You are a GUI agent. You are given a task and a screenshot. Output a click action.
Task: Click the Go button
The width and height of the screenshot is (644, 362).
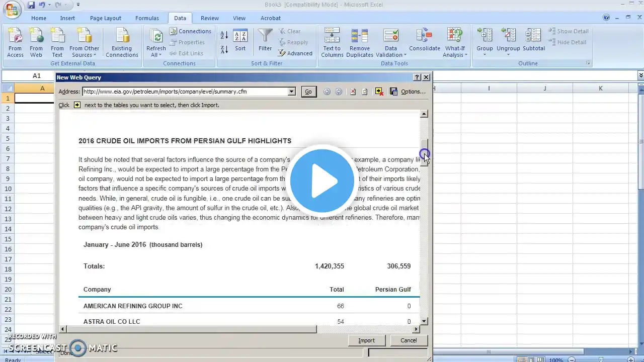(x=308, y=92)
